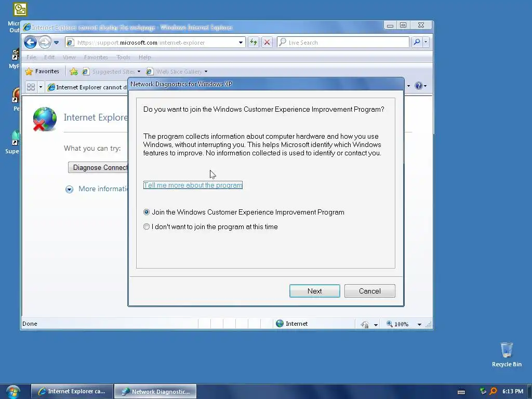
Task: Click the orange search tray icon
Action: (x=493, y=391)
